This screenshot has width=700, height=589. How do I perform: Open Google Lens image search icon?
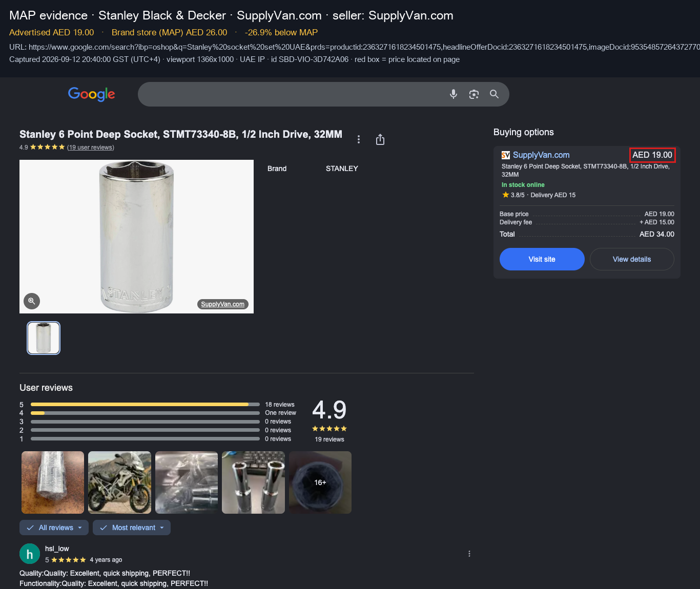(474, 94)
